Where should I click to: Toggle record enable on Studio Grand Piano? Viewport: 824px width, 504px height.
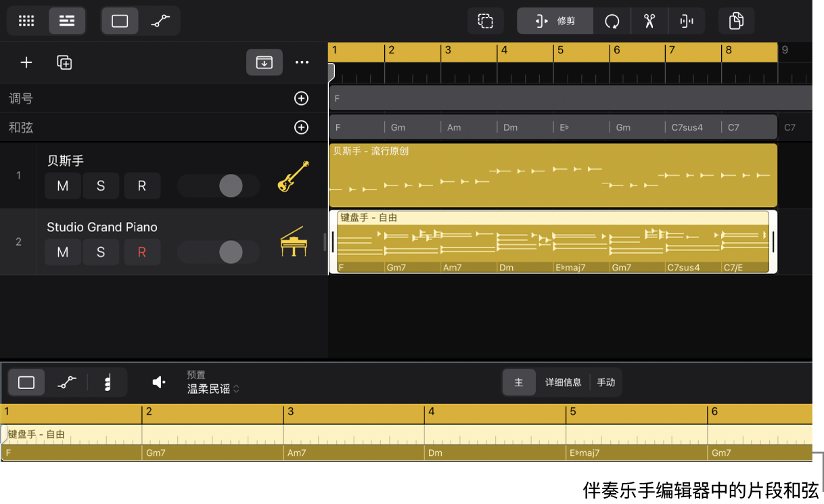[x=142, y=252]
